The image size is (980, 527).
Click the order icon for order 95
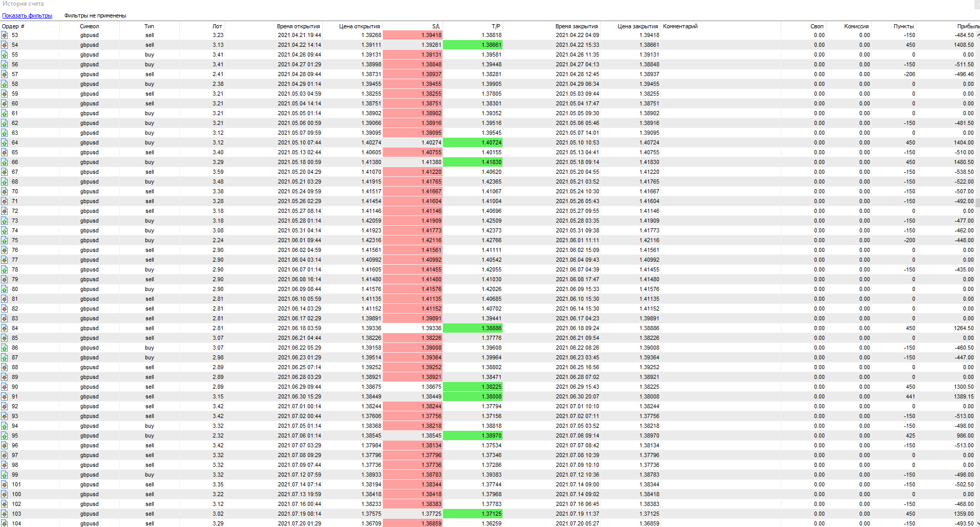point(4,436)
